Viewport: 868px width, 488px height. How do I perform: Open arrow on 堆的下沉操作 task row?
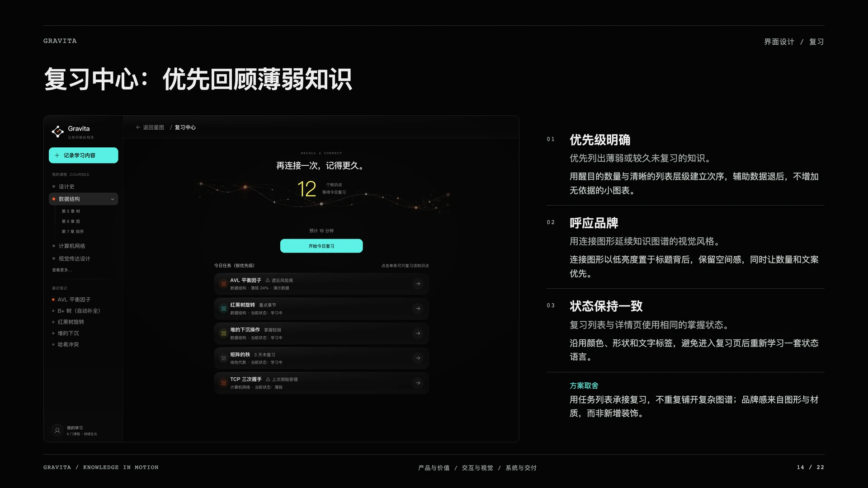tap(418, 333)
